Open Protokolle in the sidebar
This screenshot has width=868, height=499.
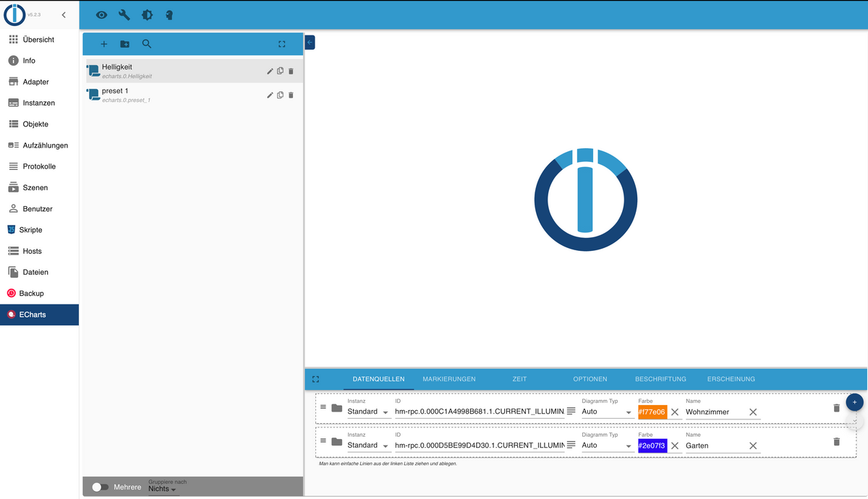pyautogui.click(x=40, y=166)
